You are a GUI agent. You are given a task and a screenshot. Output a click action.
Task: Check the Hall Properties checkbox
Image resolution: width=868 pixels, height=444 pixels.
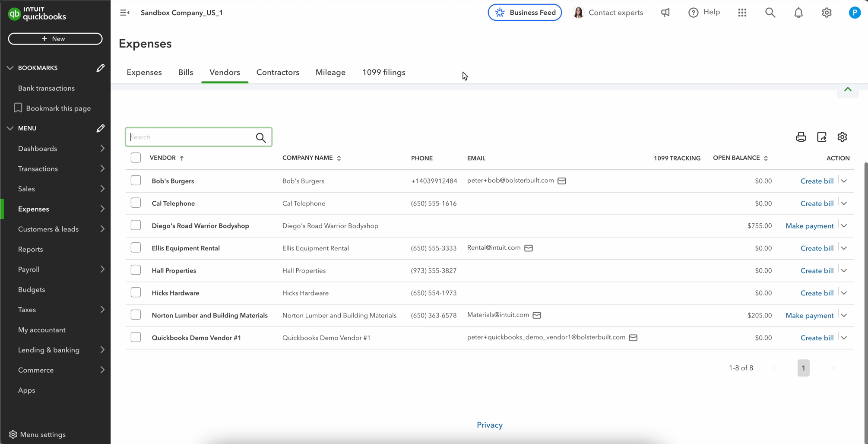coord(136,270)
